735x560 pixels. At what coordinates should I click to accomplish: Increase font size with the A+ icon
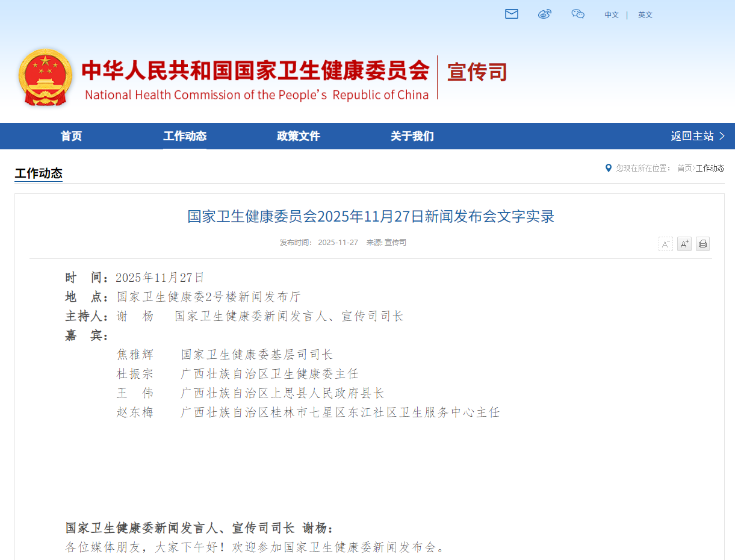684,243
